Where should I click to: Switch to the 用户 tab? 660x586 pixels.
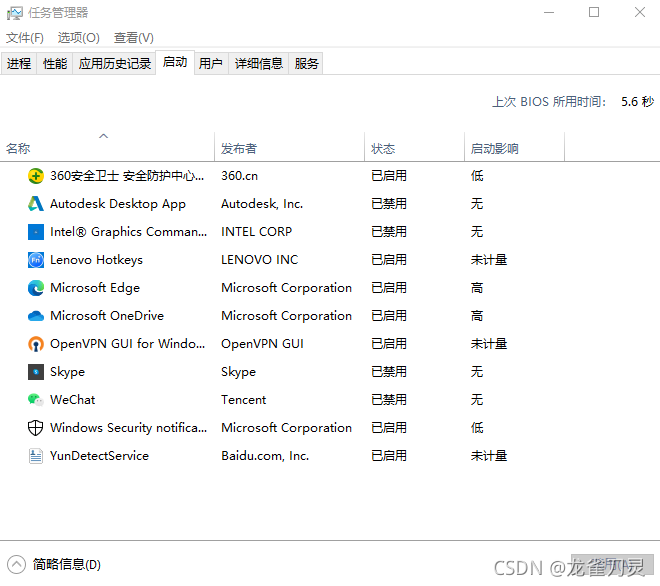pyautogui.click(x=211, y=64)
